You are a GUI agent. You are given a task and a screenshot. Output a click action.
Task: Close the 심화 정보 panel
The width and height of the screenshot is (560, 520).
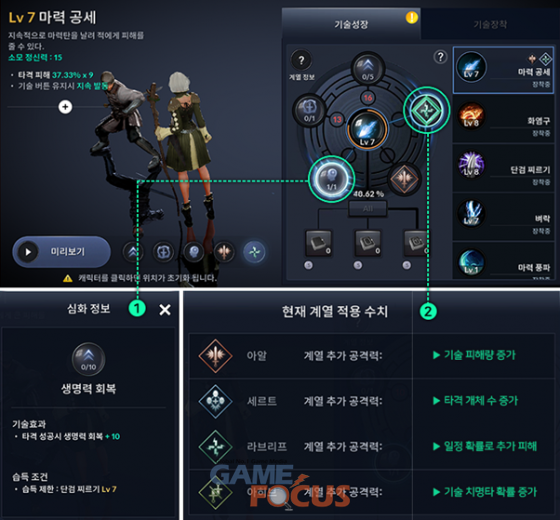[165, 310]
